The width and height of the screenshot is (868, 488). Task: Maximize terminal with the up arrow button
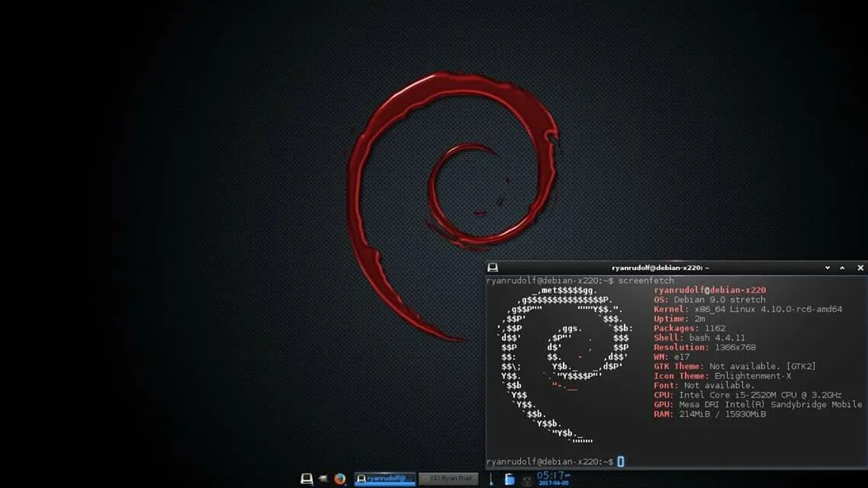click(x=843, y=268)
